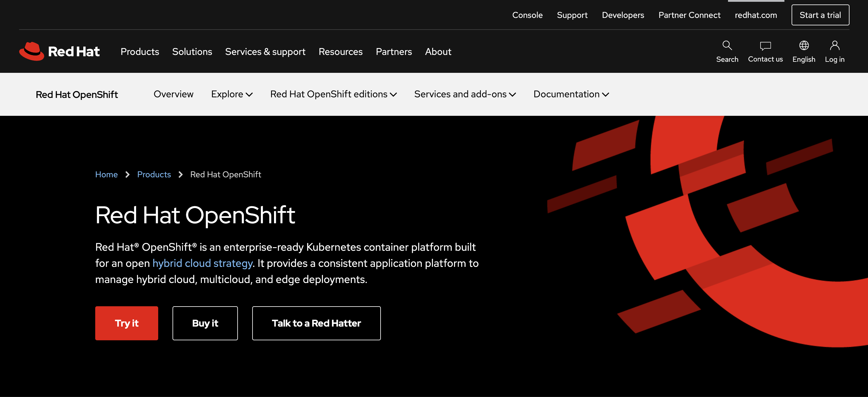
Task: Click the breadcrumb Home icon link
Action: pos(106,174)
